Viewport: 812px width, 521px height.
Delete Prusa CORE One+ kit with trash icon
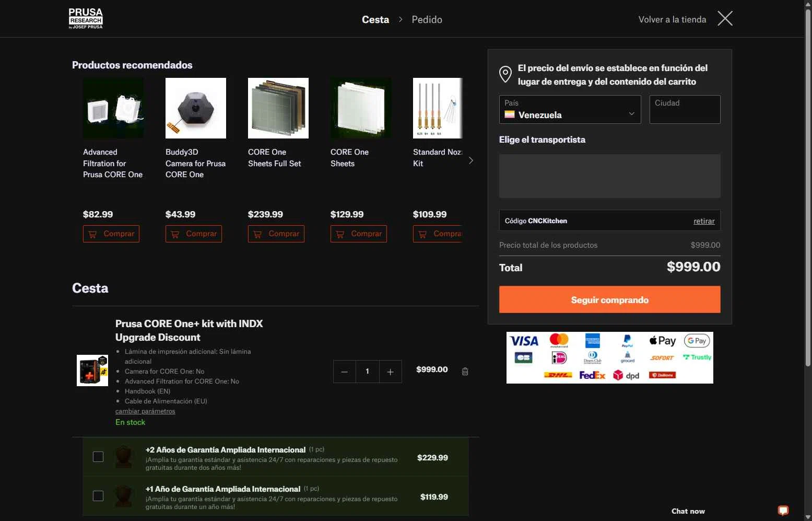click(465, 372)
